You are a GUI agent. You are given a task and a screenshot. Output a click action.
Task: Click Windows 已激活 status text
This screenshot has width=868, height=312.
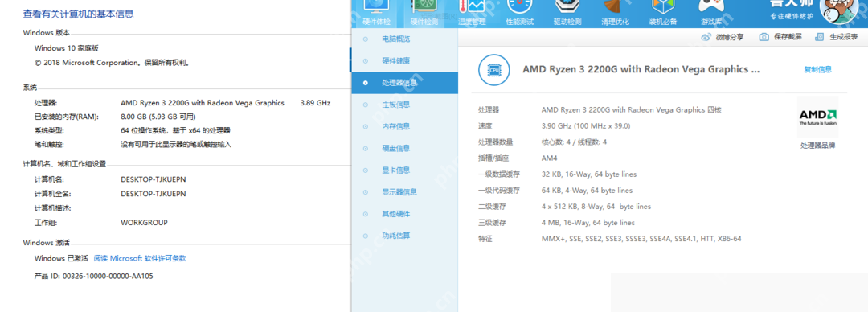tap(61, 258)
